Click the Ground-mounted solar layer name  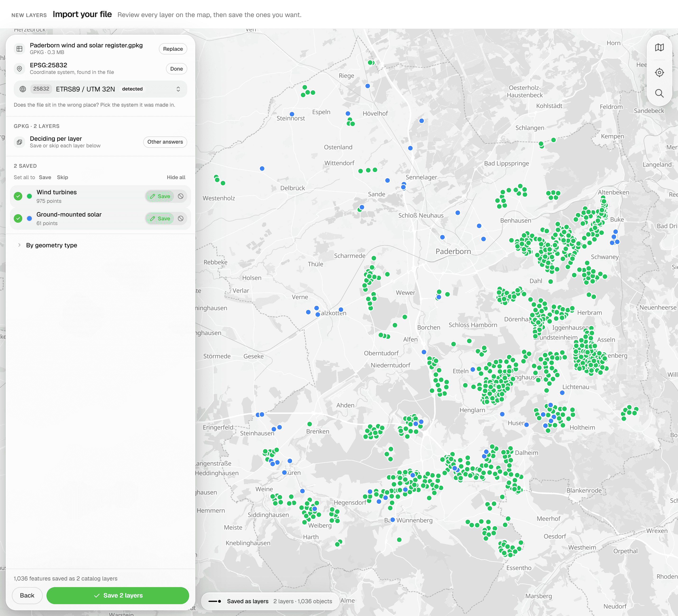(x=69, y=214)
